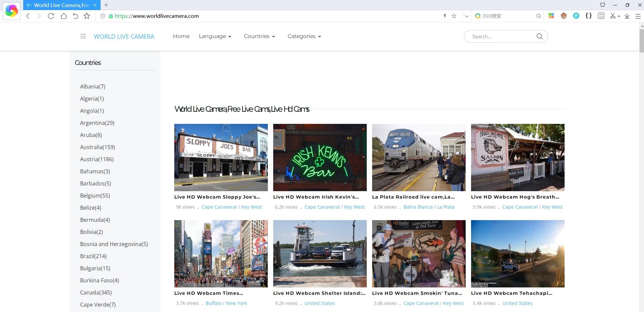Click the address bar URL
644x312 pixels.
pos(157,16)
